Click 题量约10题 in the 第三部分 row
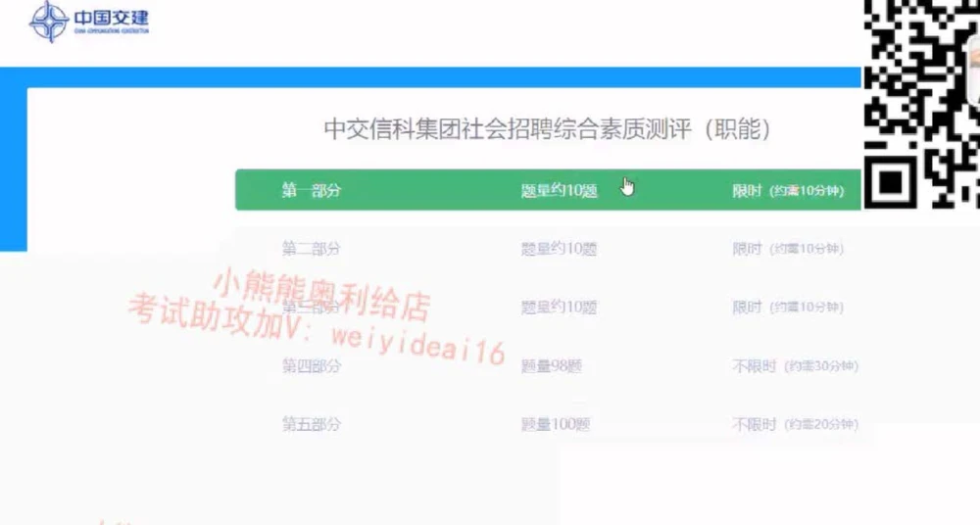The width and height of the screenshot is (980, 525). click(560, 307)
